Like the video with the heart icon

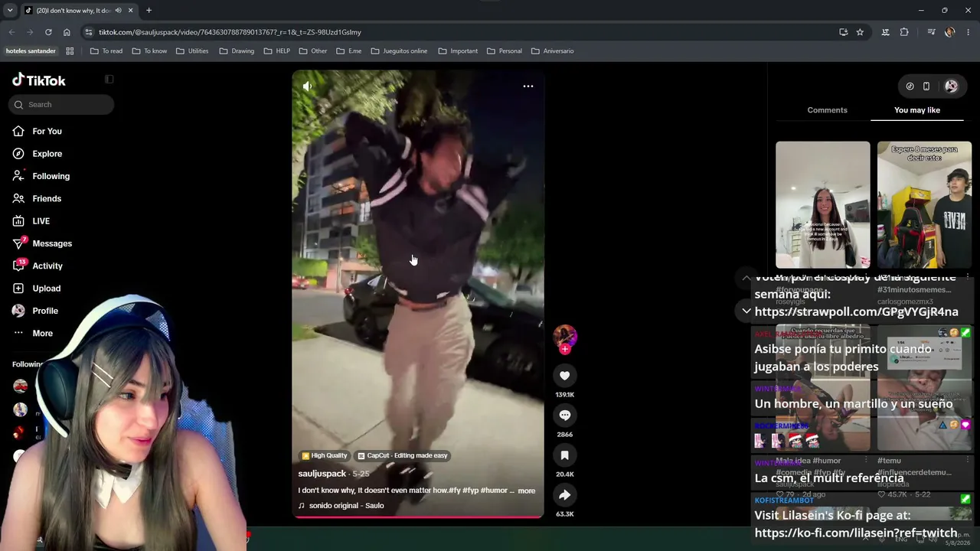tap(564, 376)
